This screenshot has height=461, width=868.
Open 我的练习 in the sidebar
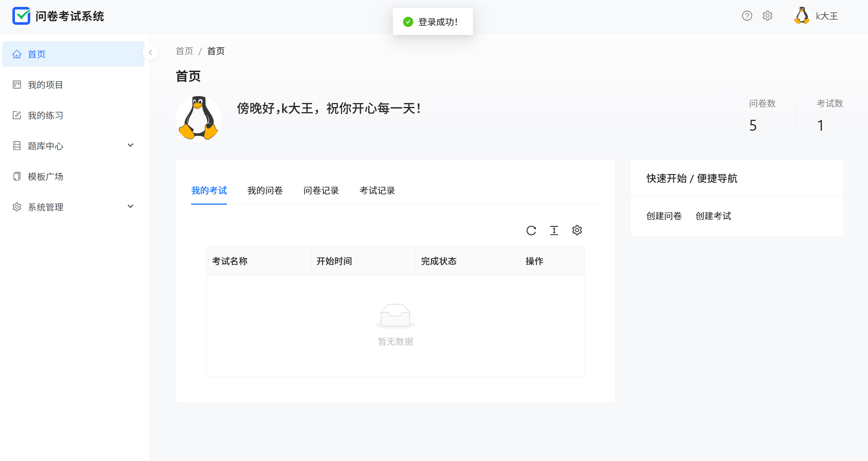46,115
